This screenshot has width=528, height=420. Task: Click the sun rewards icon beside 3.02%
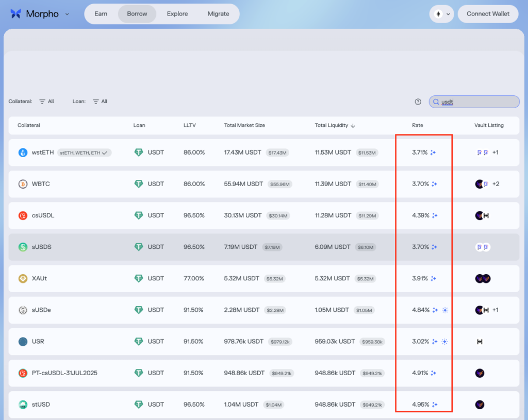pyautogui.click(x=444, y=342)
